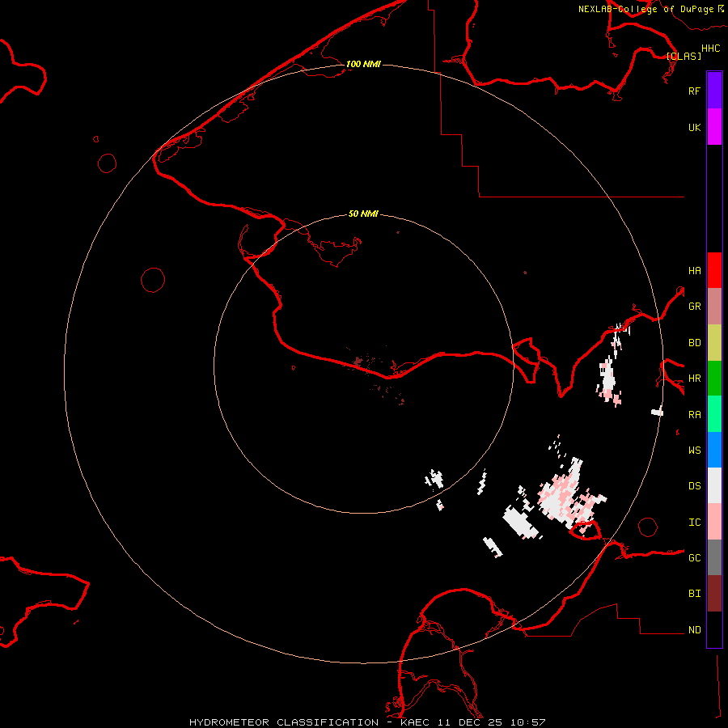This screenshot has height=728, width=728.
Task: Click the UK magenta legend swatch
Action: 714,127
